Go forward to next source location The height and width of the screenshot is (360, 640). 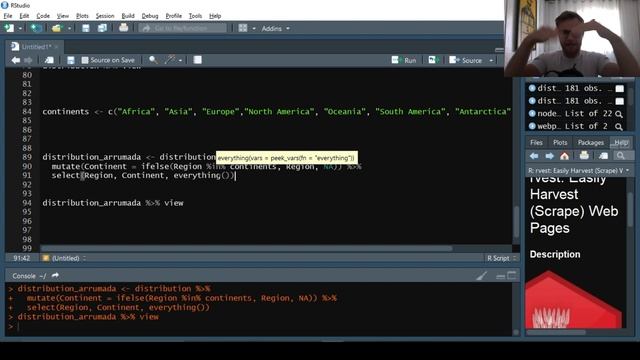pyautogui.click(x=28, y=60)
